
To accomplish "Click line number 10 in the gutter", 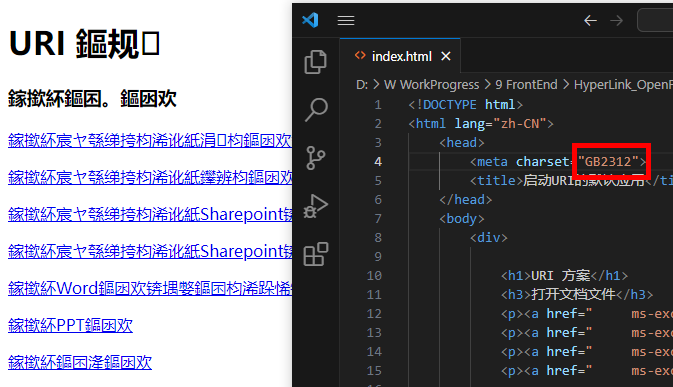I will coord(374,275).
